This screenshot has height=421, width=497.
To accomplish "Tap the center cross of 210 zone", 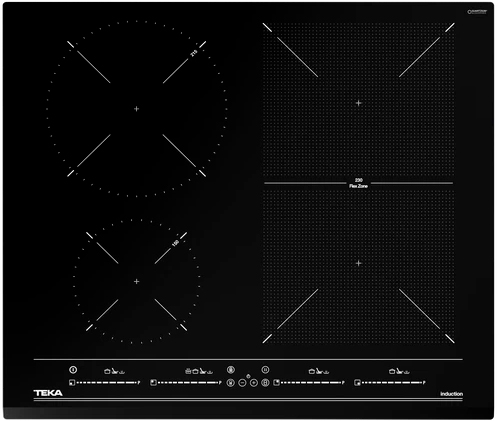I will 136,109.
